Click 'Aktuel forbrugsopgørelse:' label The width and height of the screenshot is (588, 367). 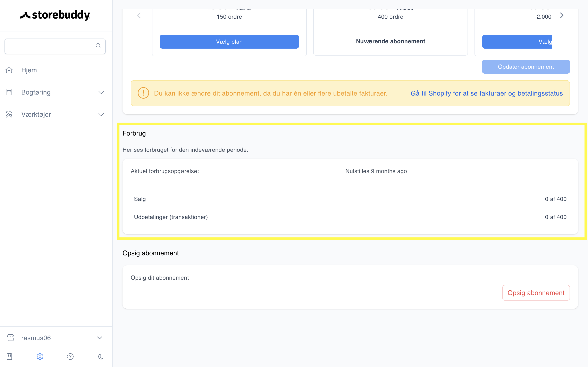pos(165,171)
